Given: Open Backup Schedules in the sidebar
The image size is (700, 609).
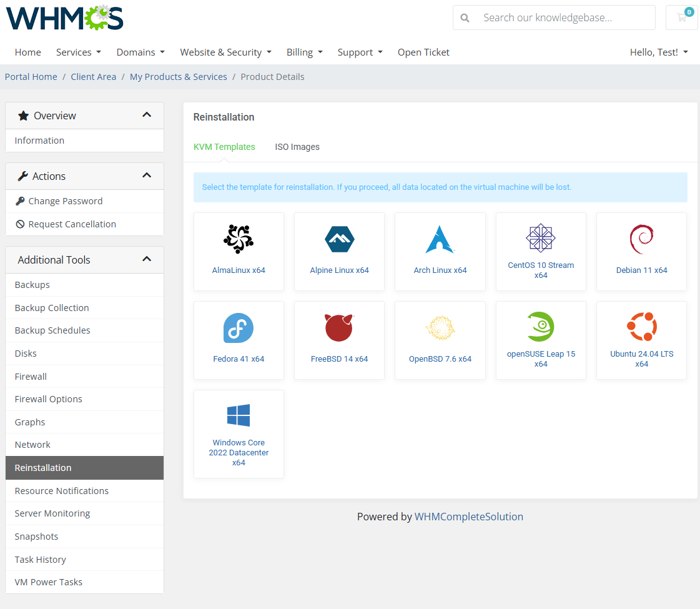Looking at the screenshot, I should [84, 330].
